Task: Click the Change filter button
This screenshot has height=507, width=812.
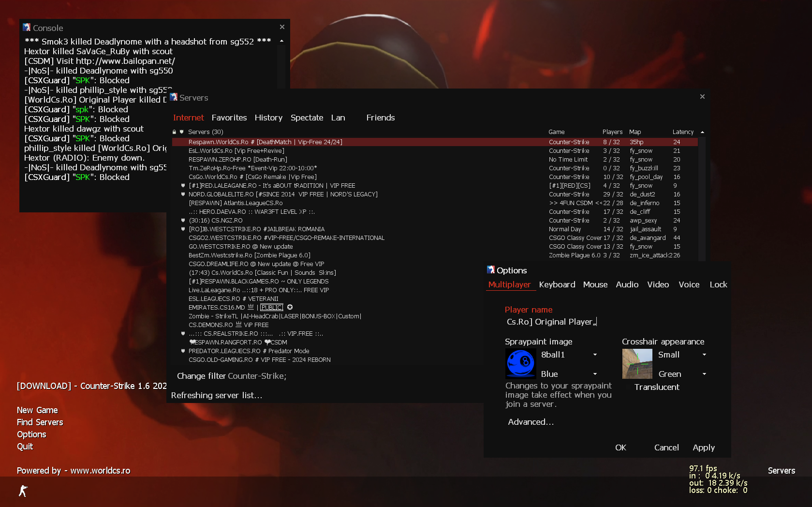Action: (201, 376)
